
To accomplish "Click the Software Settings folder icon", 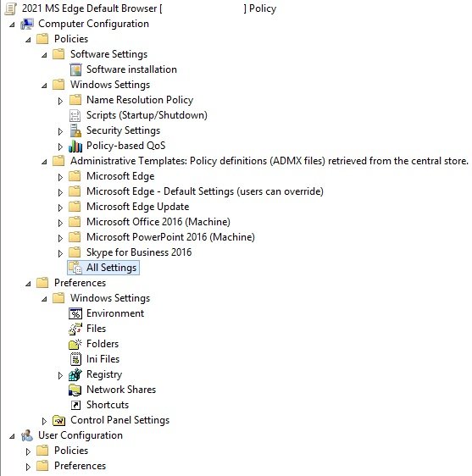I will 58,54.
